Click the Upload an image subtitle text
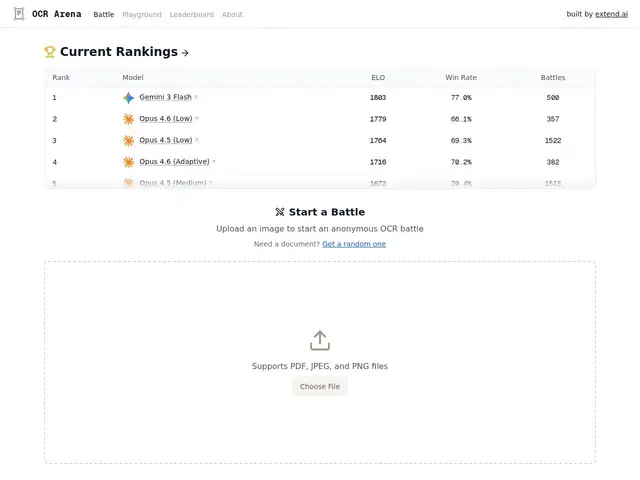 tap(320, 229)
